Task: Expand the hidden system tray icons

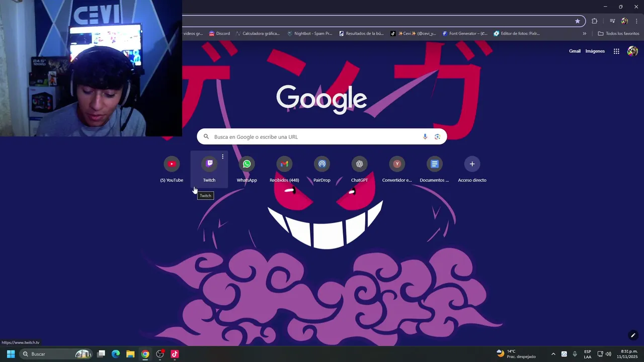Action: [553, 354]
